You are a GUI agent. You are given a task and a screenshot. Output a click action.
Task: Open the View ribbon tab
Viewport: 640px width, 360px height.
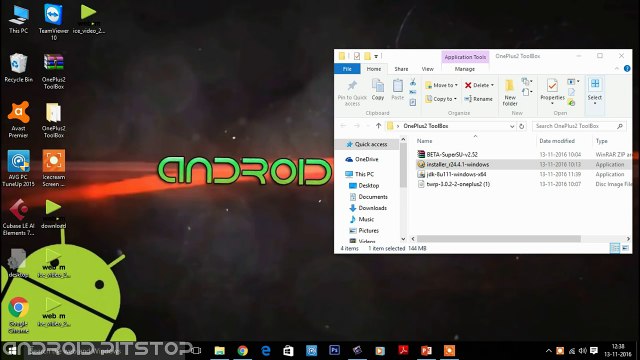pos(427,69)
